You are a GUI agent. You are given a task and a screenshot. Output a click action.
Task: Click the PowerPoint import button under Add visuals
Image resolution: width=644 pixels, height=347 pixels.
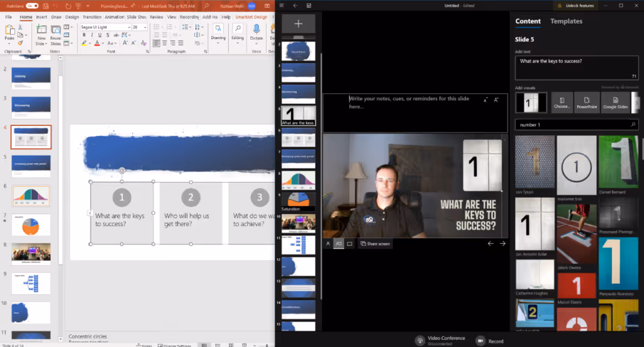point(587,103)
